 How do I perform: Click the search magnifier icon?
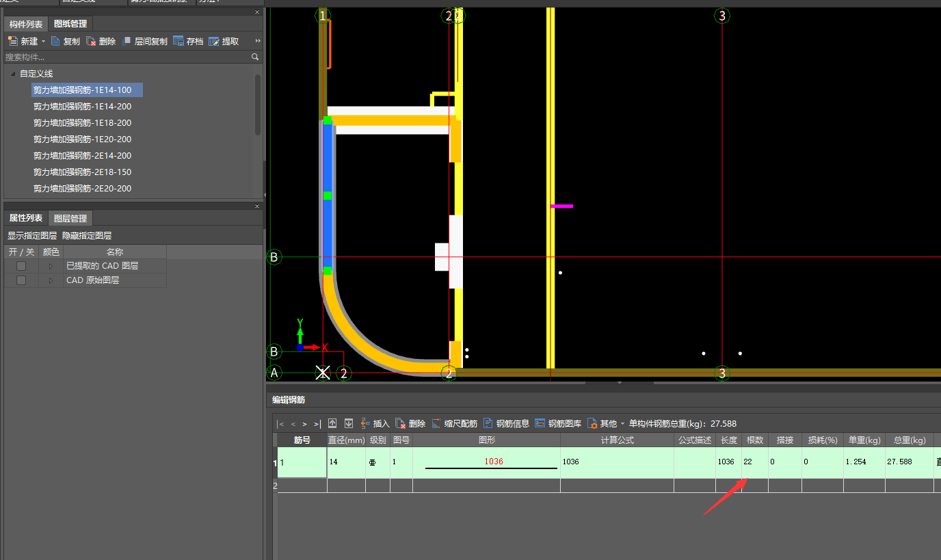click(x=255, y=57)
